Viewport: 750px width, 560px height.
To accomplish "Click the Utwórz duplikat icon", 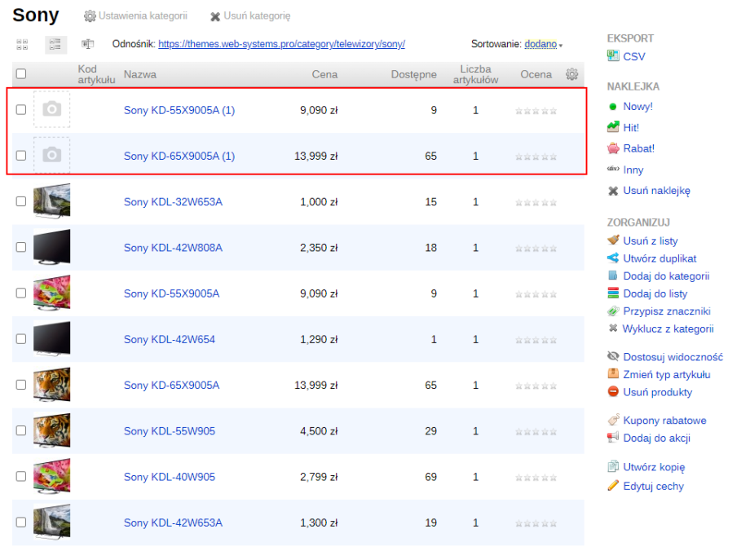I will click(x=614, y=258).
